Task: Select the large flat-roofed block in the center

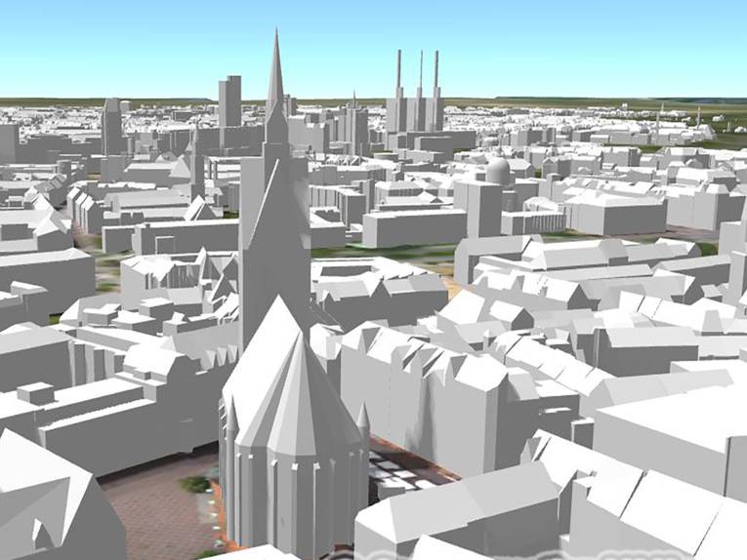Action: (x=413, y=226)
